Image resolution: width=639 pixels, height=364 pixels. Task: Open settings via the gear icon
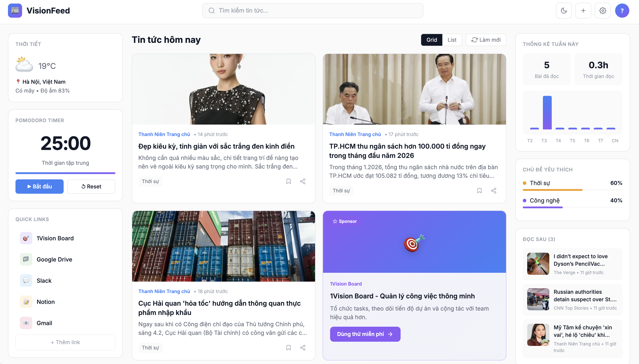click(x=603, y=11)
